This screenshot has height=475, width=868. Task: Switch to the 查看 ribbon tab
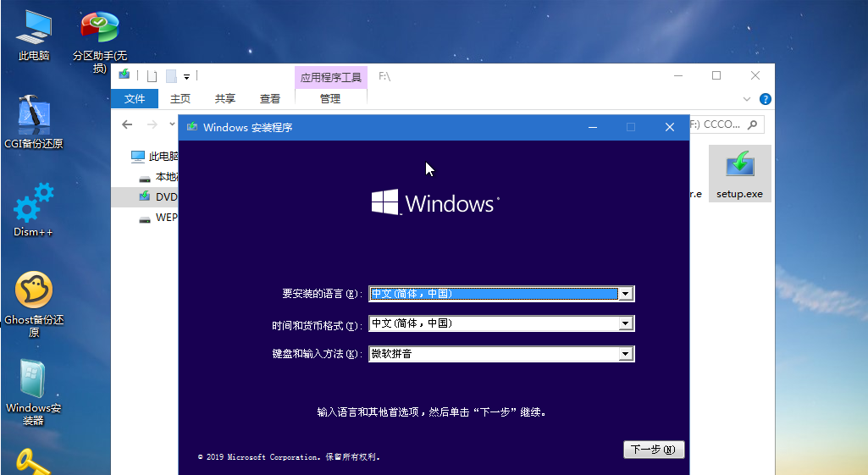[270, 98]
